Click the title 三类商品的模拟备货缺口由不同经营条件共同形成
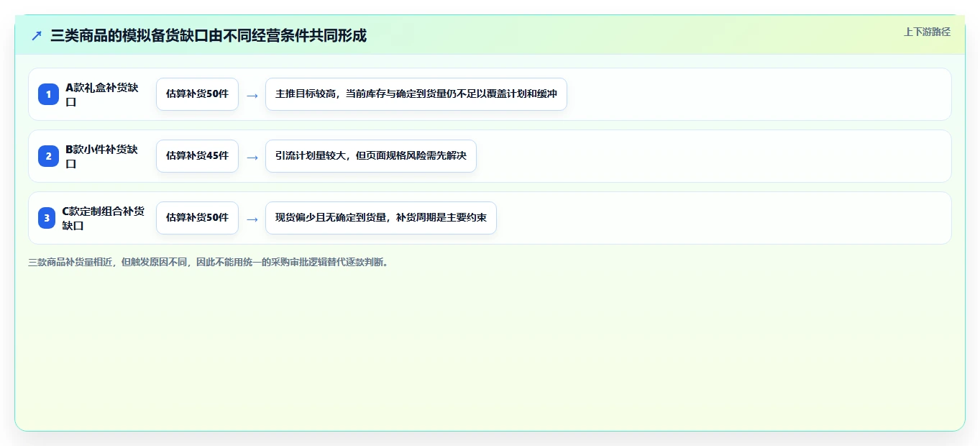980x446 pixels. [209, 35]
